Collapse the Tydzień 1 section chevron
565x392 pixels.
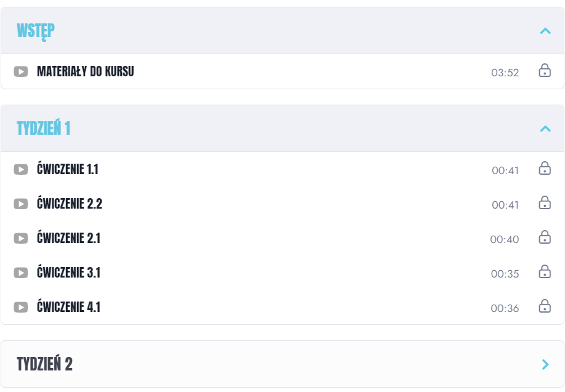tap(545, 129)
